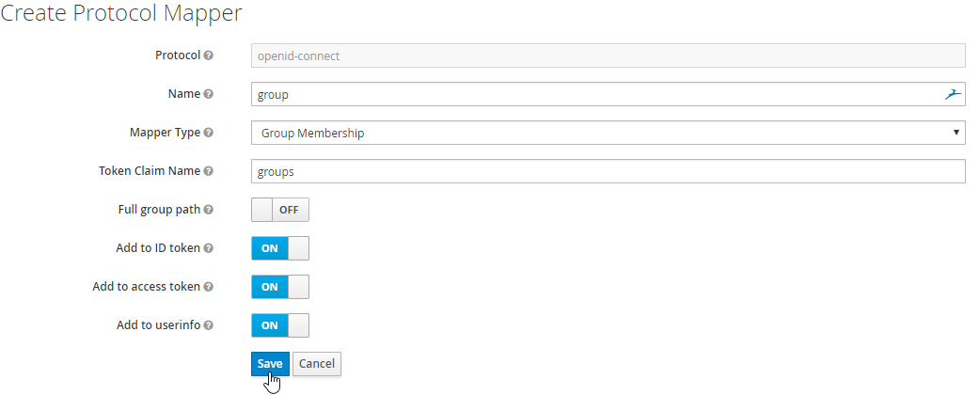Click help icon next to Full group path

pos(209,210)
